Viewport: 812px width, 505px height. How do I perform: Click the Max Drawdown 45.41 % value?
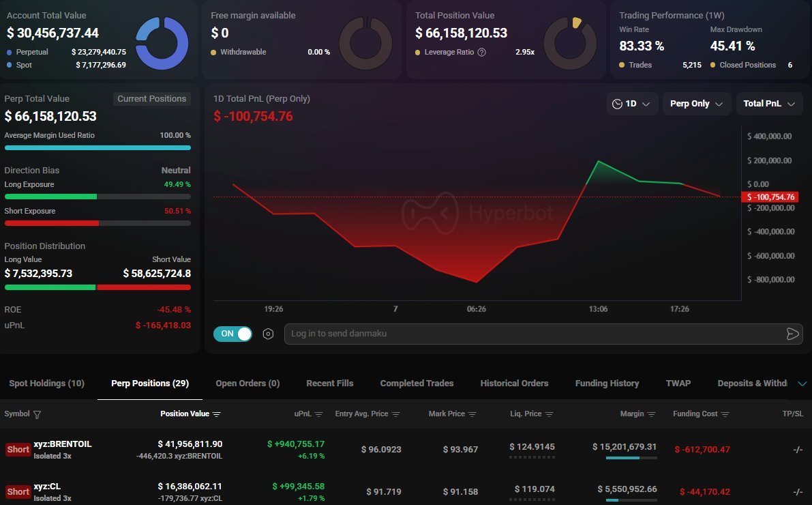click(732, 46)
